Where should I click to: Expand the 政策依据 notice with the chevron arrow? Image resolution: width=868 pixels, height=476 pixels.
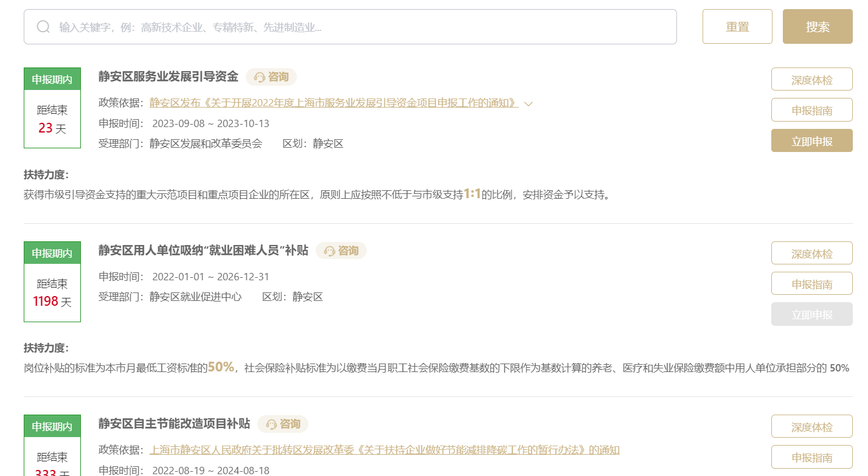[x=527, y=103]
